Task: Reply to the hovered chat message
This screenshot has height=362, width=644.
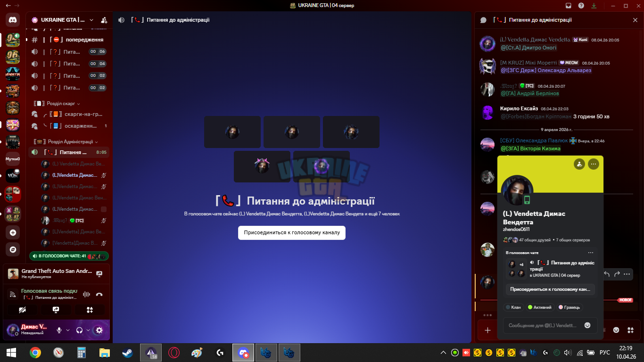Action: click(607, 274)
